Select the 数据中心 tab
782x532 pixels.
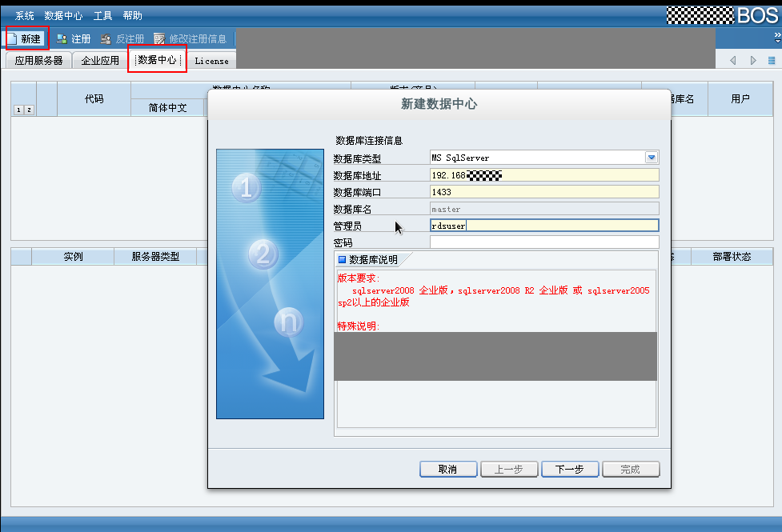coord(157,60)
